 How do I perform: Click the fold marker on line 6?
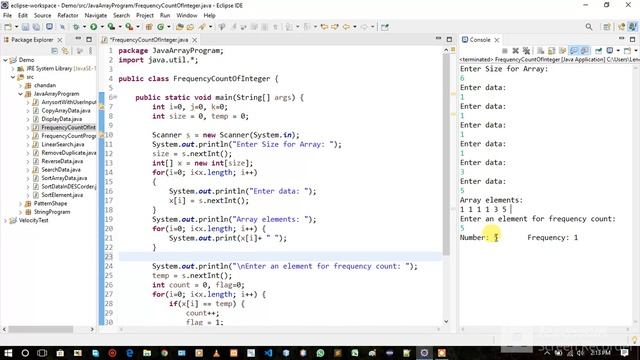(x=116, y=98)
